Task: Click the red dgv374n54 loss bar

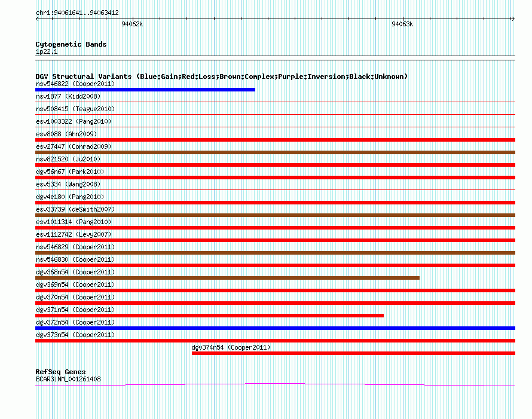Action: [353, 353]
